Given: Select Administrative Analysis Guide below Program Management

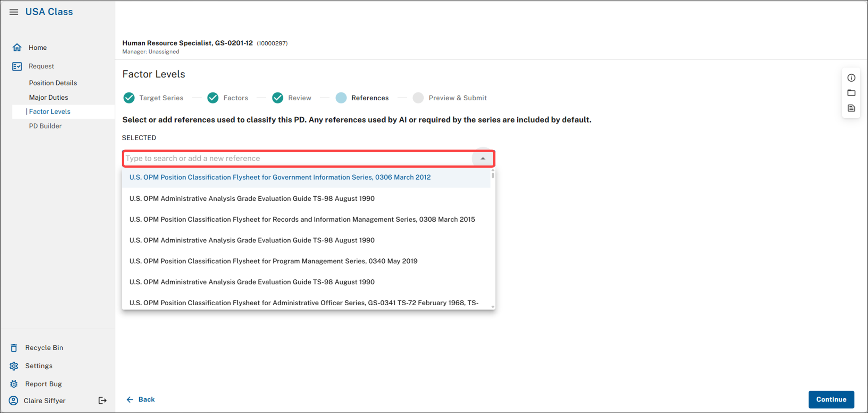Looking at the screenshot, I should click(x=306, y=282).
